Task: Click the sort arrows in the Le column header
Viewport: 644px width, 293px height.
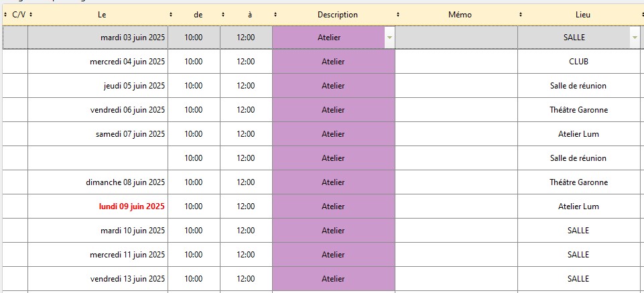Action: tap(171, 14)
